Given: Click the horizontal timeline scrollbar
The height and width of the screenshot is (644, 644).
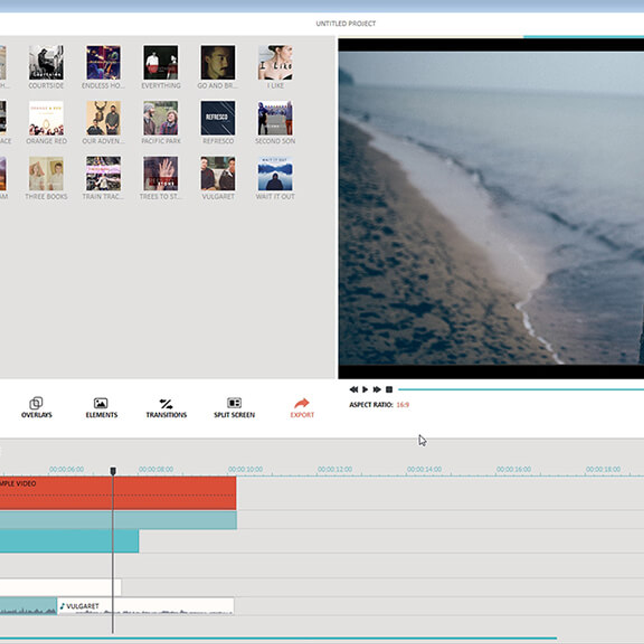Looking at the screenshot, I should point(278,638).
